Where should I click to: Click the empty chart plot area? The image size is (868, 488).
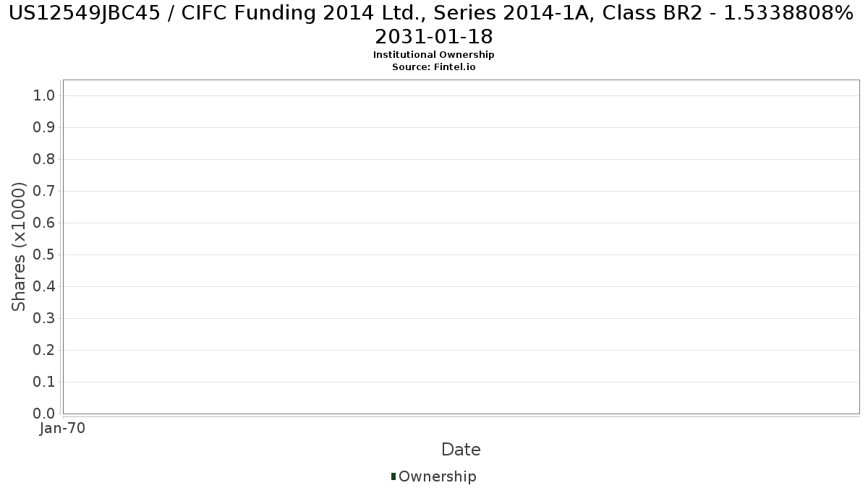click(x=461, y=247)
